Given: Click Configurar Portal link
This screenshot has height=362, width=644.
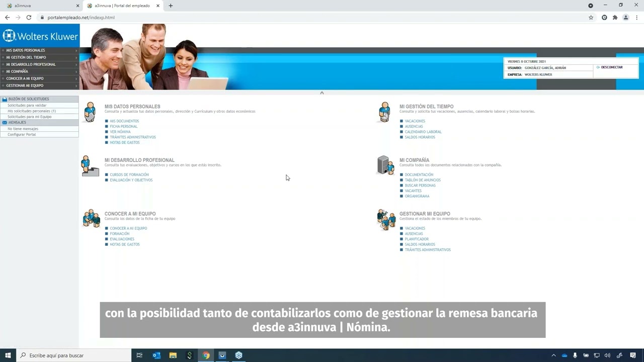Looking at the screenshot, I should coord(22,135).
